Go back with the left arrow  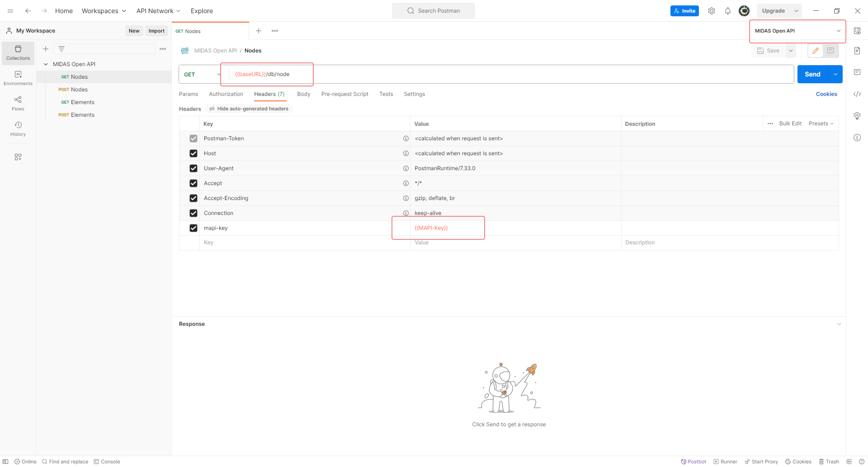(x=28, y=11)
